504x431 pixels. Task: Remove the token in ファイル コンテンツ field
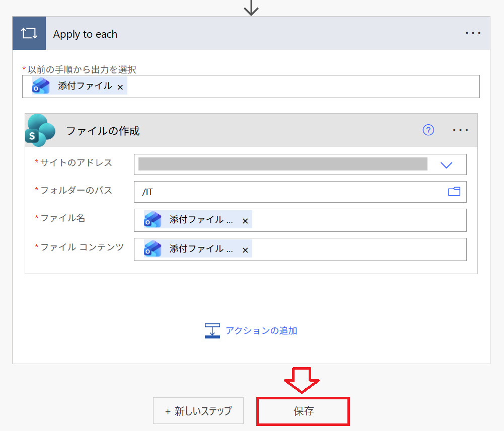pos(245,250)
